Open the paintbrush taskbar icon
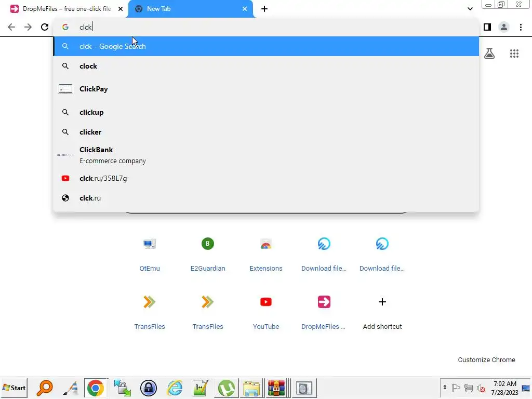This screenshot has width=532, height=399. click(x=70, y=388)
